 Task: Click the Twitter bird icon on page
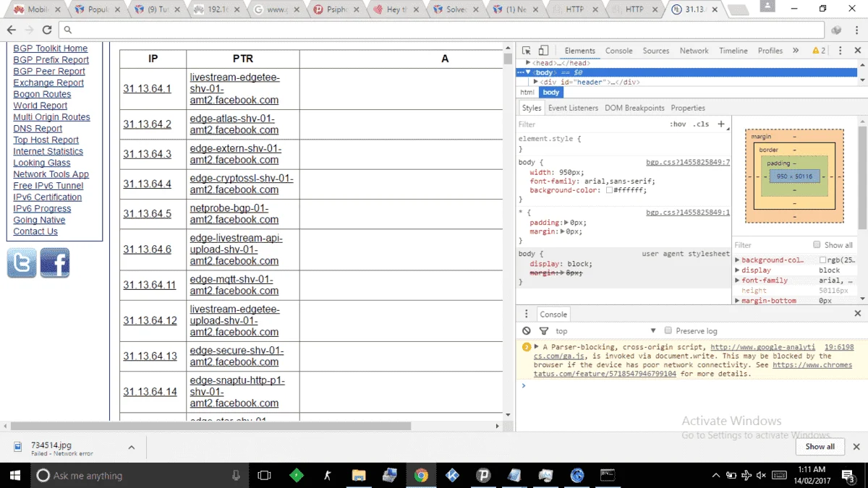click(22, 263)
